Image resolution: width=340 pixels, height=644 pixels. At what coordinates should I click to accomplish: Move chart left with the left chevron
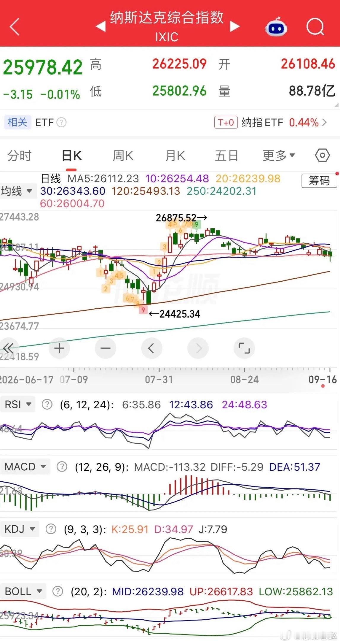(152, 348)
